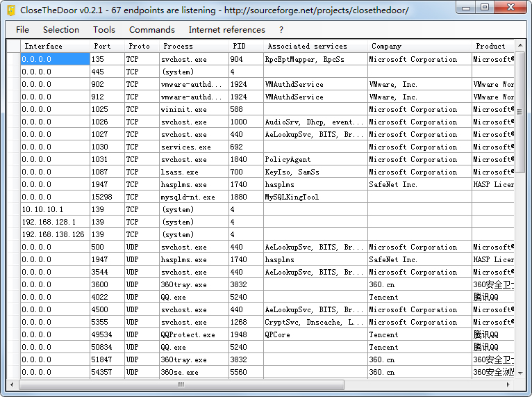
Task: Click the wininit.exe process cell
Action: (x=194, y=109)
